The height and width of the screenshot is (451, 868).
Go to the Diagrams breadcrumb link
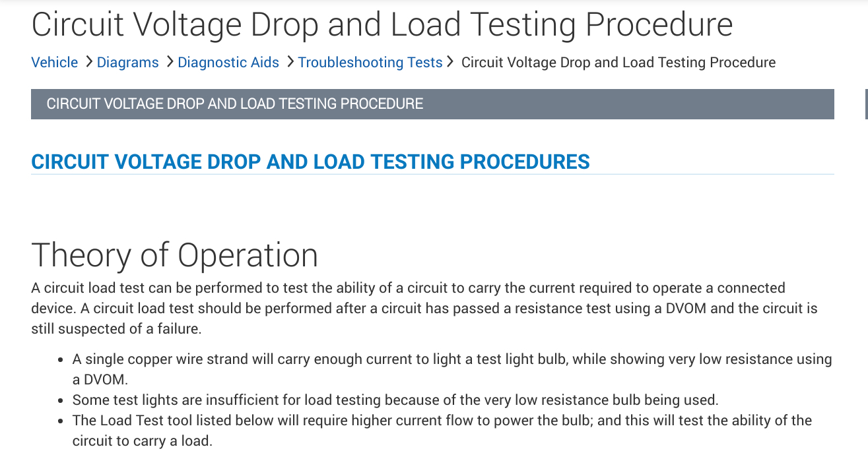pos(128,63)
